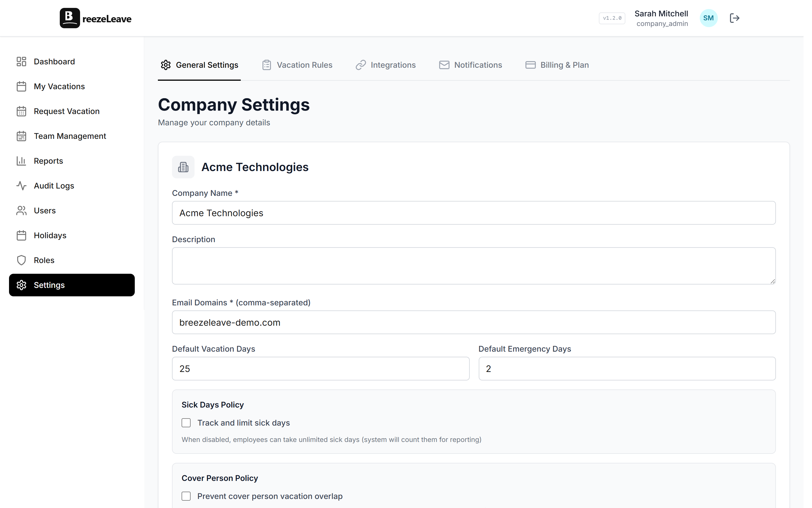
Task: Open the Notifications tab
Action: pos(471,65)
